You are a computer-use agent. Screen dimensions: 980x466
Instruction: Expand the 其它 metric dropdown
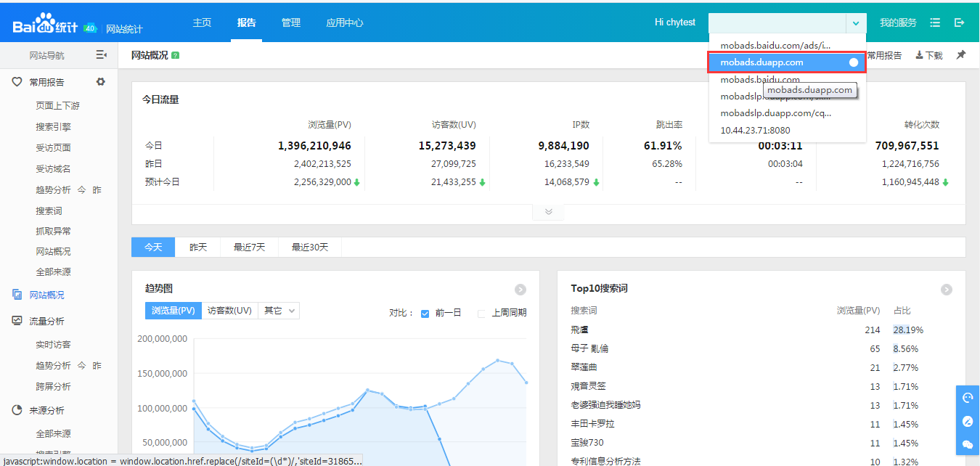(279, 311)
